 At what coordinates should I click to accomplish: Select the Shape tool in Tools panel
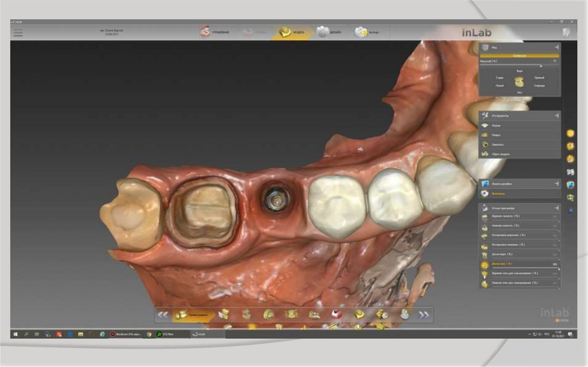(x=519, y=125)
